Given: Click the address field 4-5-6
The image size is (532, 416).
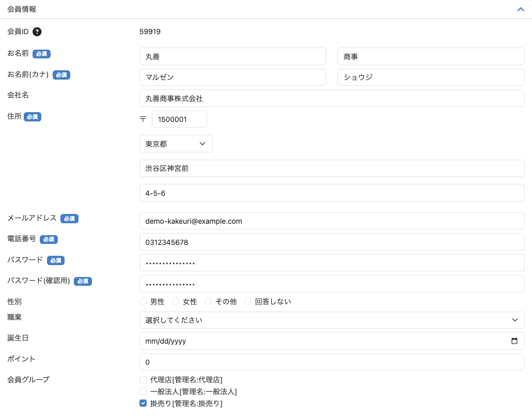Looking at the screenshot, I should (x=332, y=193).
